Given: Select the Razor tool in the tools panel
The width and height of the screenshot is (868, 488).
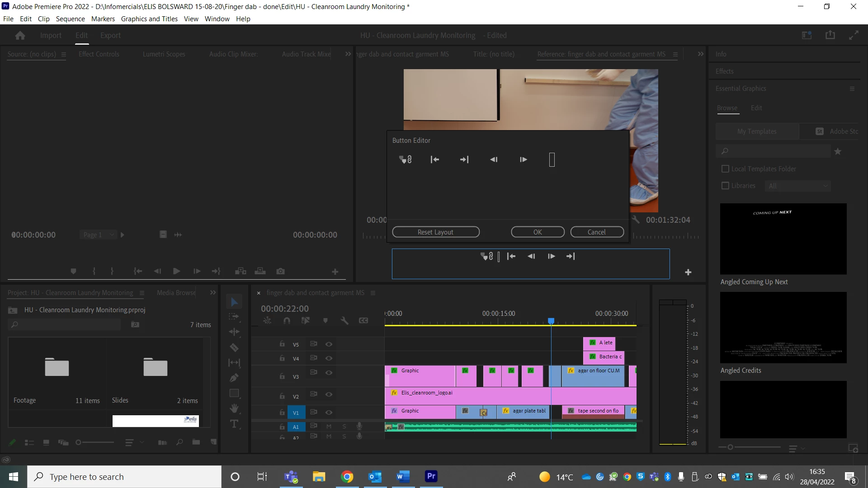Looking at the screenshot, I should tap(234, 347).
